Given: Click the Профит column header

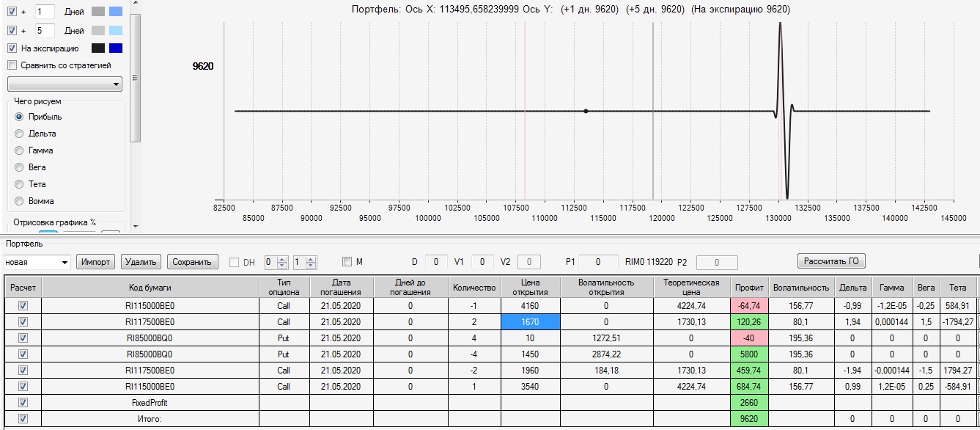Looking at the screenshot, I should 748,288.
